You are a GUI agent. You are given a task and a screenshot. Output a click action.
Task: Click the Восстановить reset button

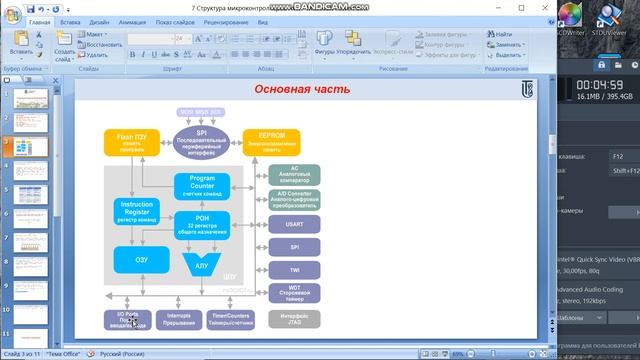tap(100, 44)
